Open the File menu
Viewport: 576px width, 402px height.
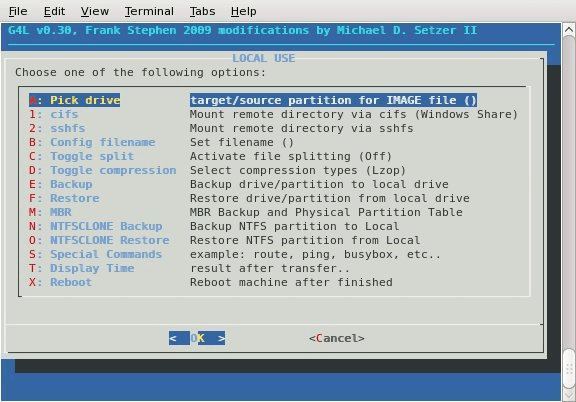pos(18,11)
